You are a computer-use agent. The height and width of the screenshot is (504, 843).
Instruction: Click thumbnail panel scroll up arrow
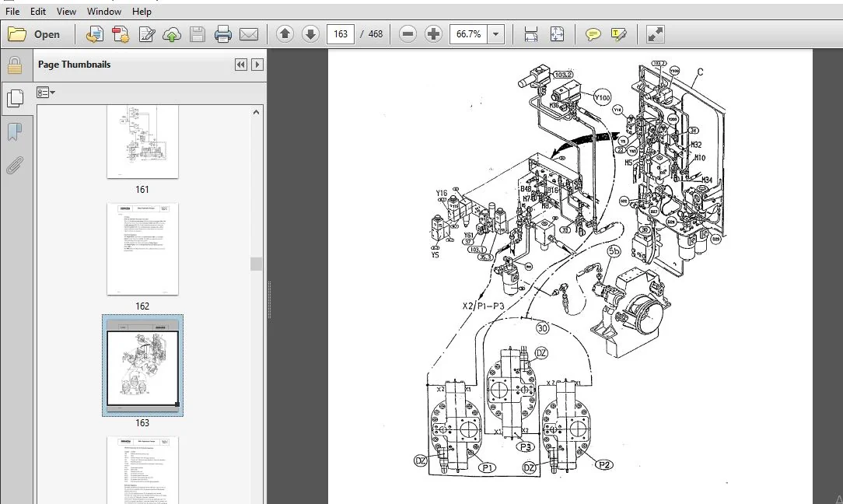256,112
